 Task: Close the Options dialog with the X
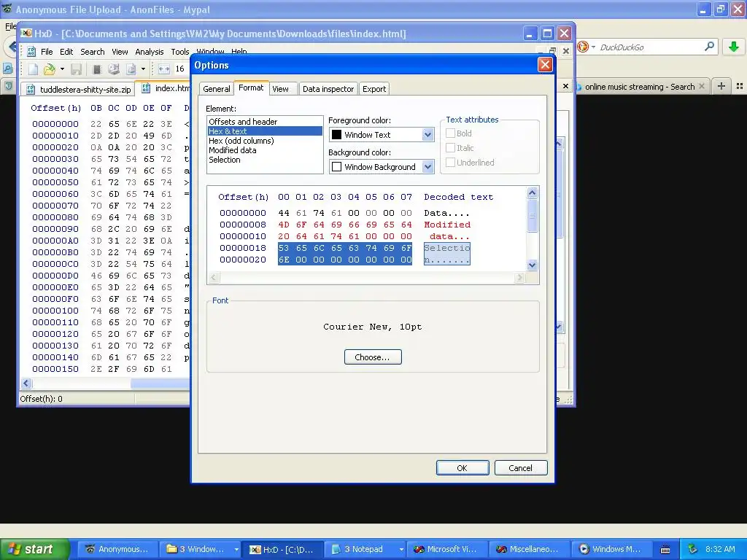545,65
